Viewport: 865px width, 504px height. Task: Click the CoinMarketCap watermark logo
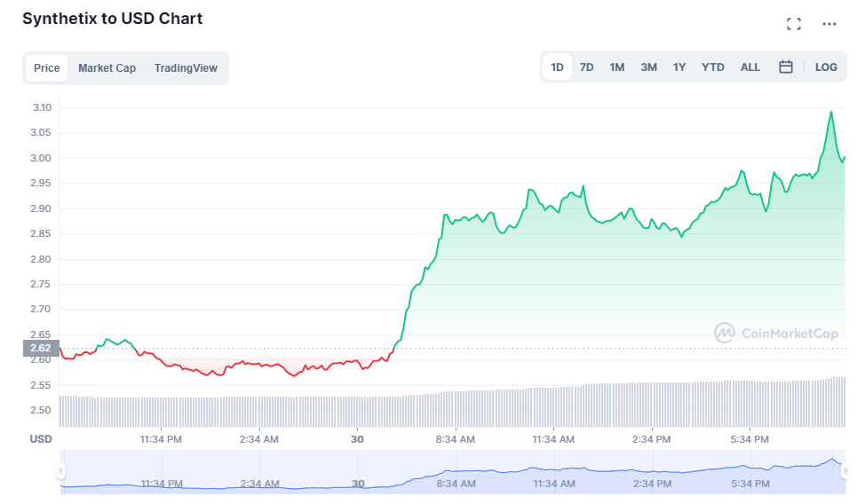776,333
